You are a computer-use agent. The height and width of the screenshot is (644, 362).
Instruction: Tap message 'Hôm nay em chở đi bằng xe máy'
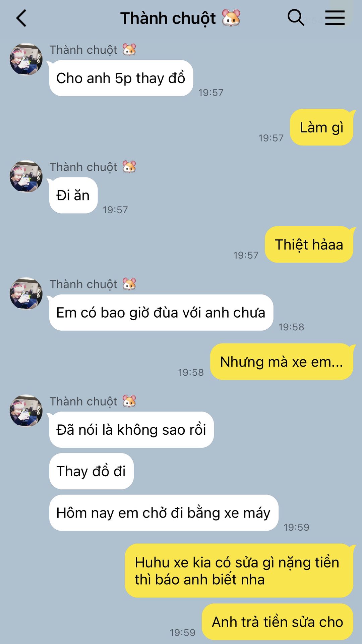164,513
